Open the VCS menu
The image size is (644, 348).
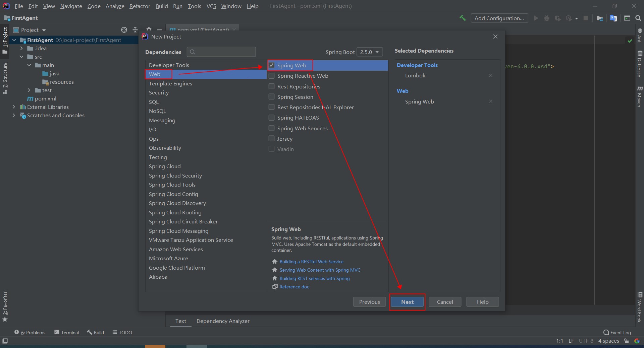point(211,6)
